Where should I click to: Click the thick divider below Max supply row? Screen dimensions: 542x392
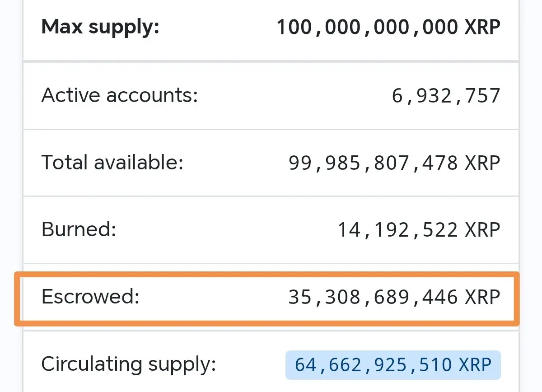coord(271,61)
